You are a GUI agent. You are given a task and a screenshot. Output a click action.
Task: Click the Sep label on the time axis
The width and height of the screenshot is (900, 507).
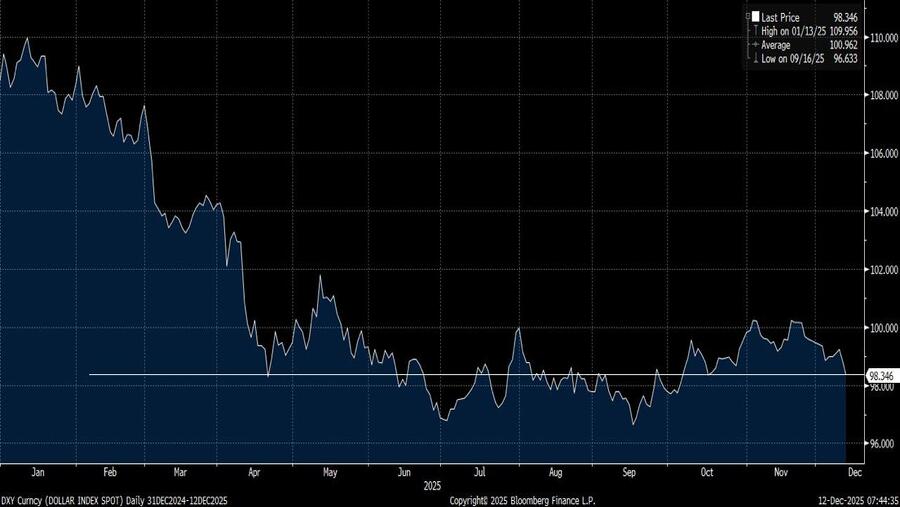(630, 470)
